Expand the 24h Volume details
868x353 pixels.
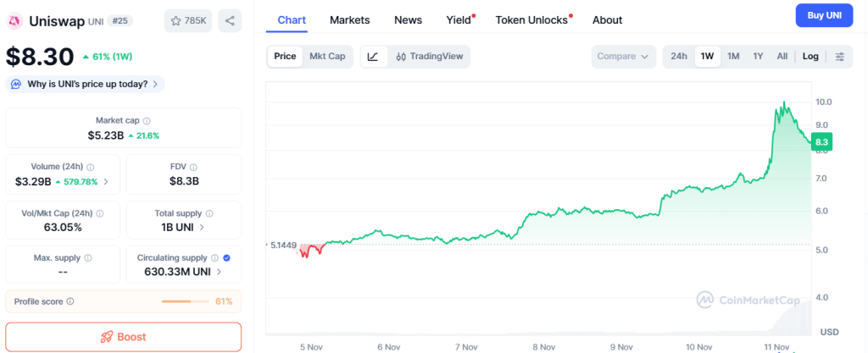(x=106, y=181)
